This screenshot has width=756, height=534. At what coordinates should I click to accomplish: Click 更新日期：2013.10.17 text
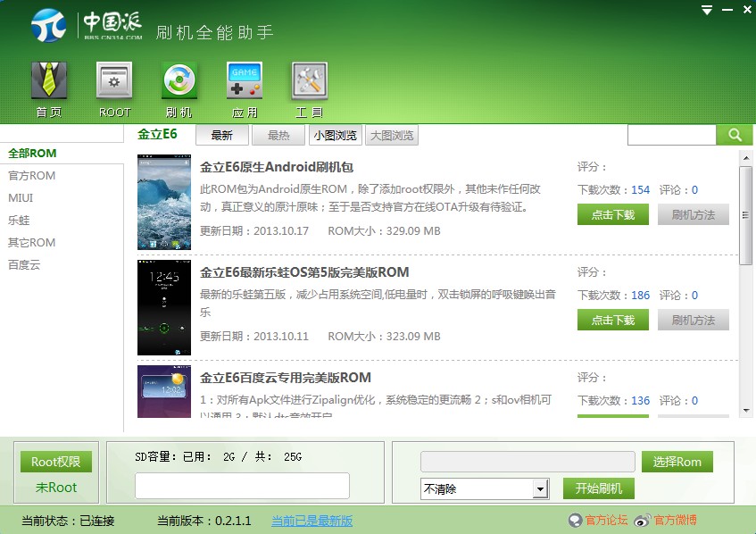point(254,230)
